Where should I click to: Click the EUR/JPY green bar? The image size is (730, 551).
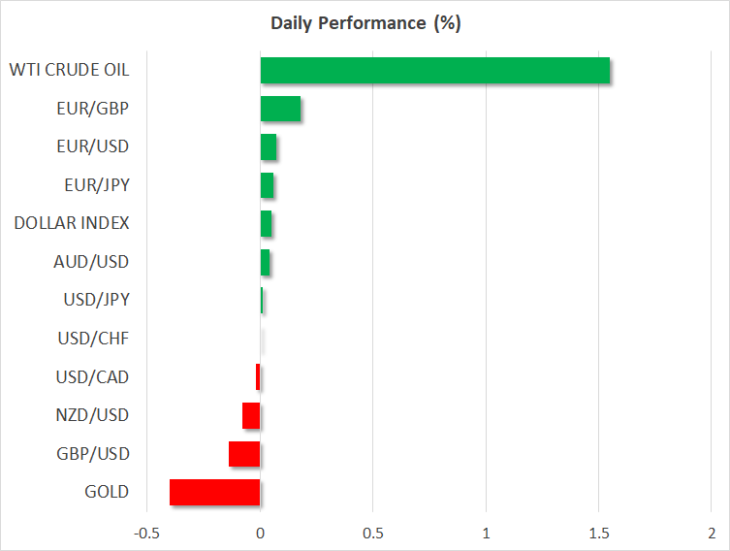(267, 185)
